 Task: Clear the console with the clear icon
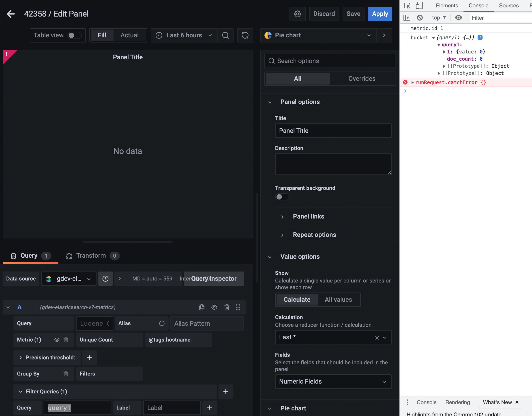pos(420,17)
